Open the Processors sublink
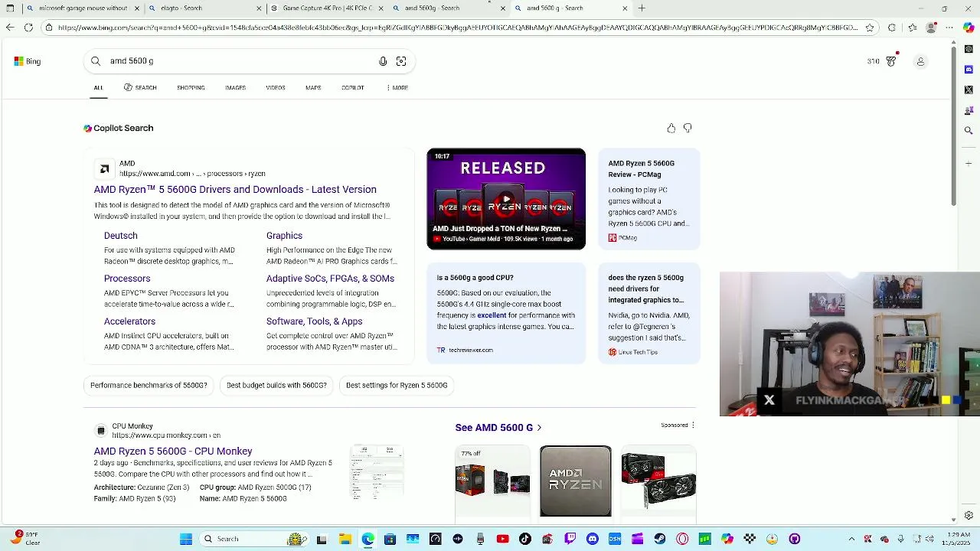Image resolution: width=980 pixels, height=551 pixels. 127,279
